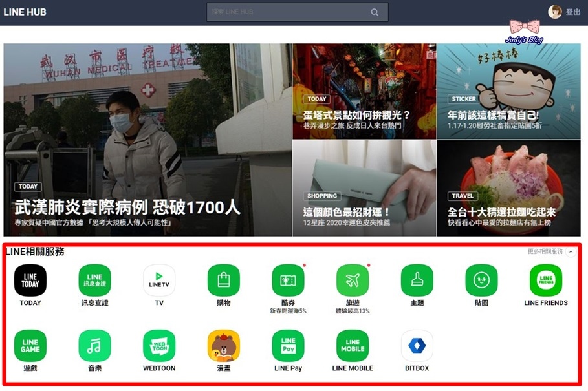Viewport: 588px width, 391px height.
Task: Click the 更多相關服務 link
Action: (545, 251)
